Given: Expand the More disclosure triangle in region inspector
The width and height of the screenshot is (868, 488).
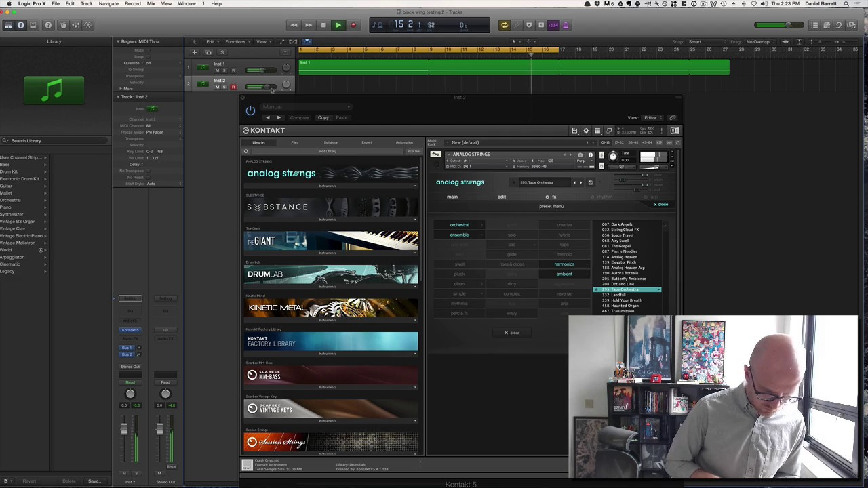Looking at the screenshot, I should click(x=121, y=89).
